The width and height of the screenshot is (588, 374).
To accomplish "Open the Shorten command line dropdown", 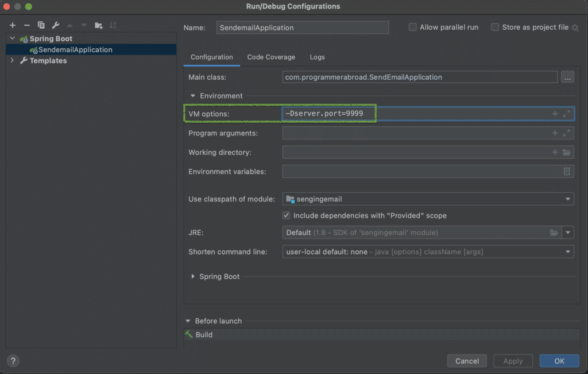I will tap(567, 251).
